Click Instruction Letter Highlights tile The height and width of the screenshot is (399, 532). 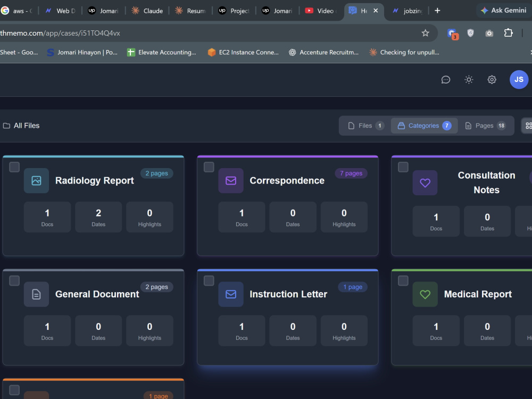(344, 331)
